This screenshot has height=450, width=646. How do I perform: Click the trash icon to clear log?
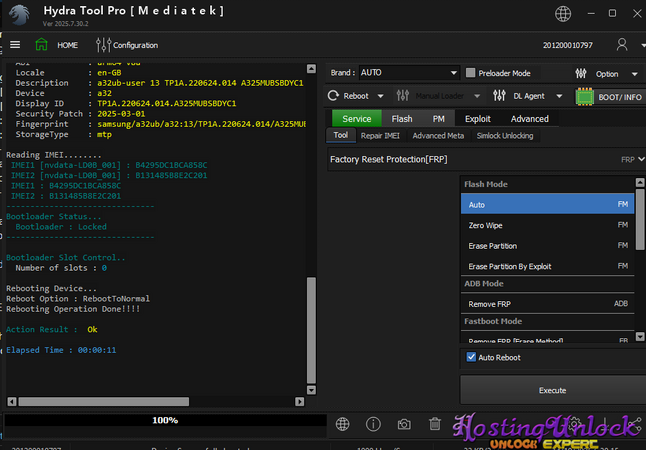point(435,424)
